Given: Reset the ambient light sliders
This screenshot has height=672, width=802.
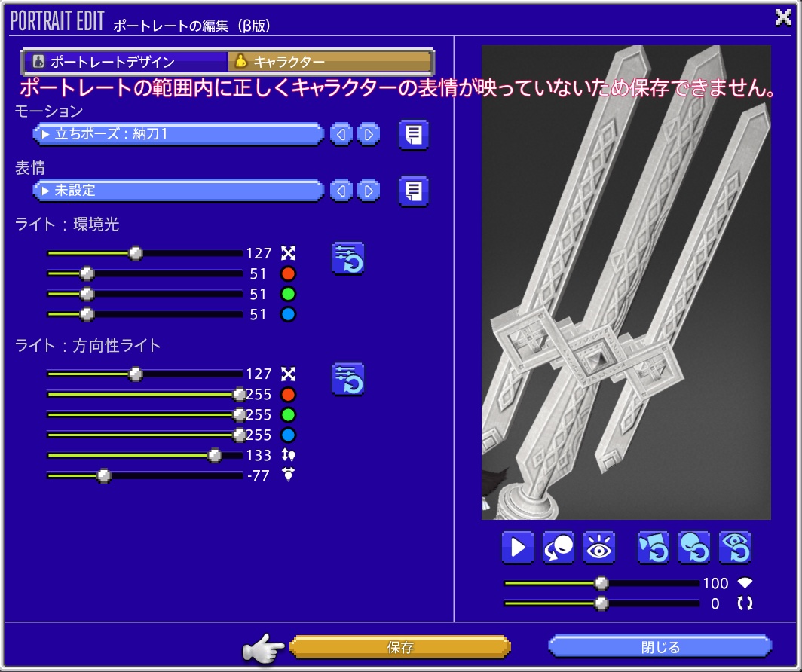Looking at the screenshot, I should tap(347, 258).
